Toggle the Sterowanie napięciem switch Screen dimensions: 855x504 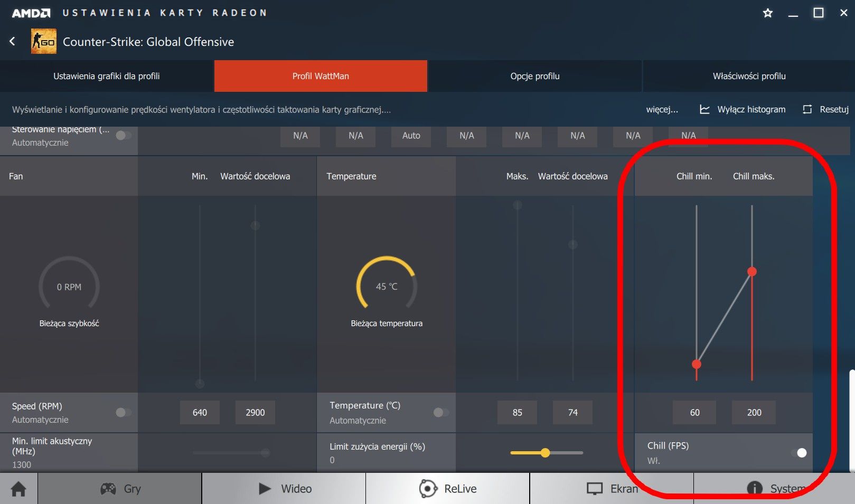(124, 136)
